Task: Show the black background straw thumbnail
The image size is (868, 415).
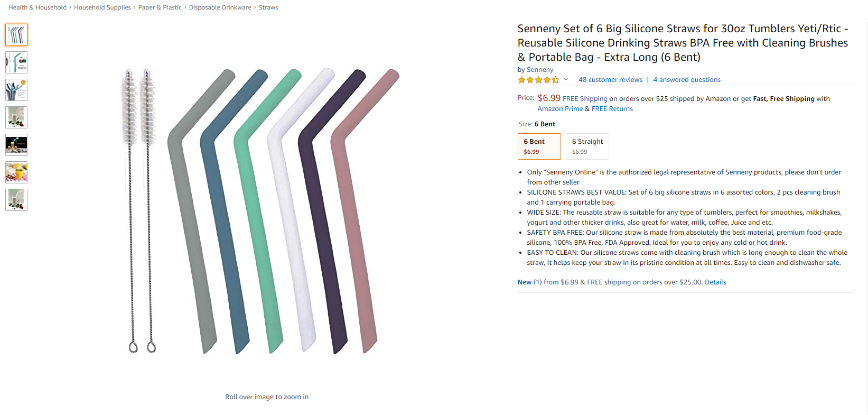Action: click(16, 145)
